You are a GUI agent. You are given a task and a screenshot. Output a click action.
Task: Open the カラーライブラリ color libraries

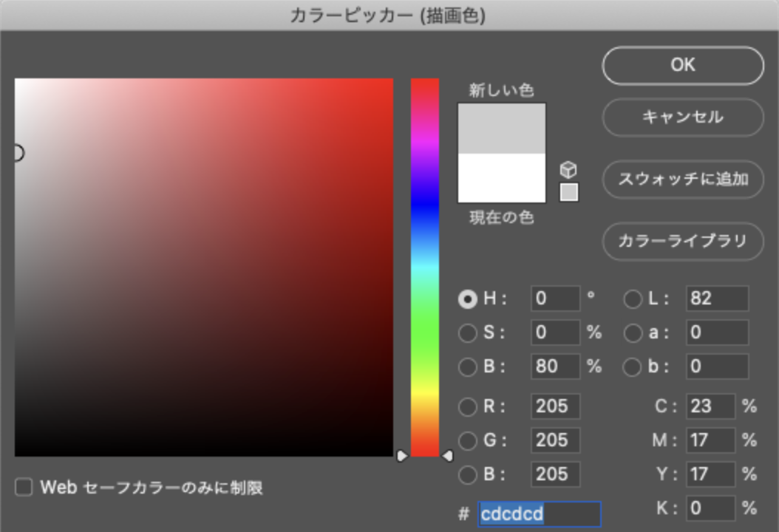tap(682, 242)
